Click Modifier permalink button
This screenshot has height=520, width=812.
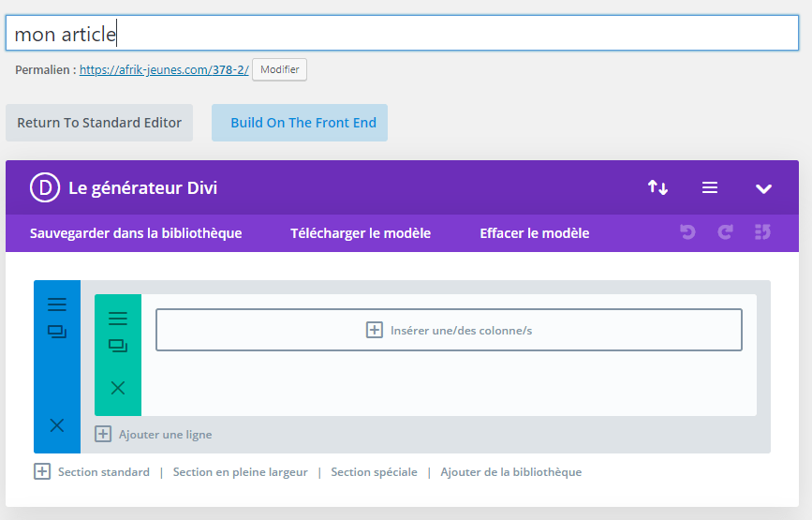click(x=280, y=69)
